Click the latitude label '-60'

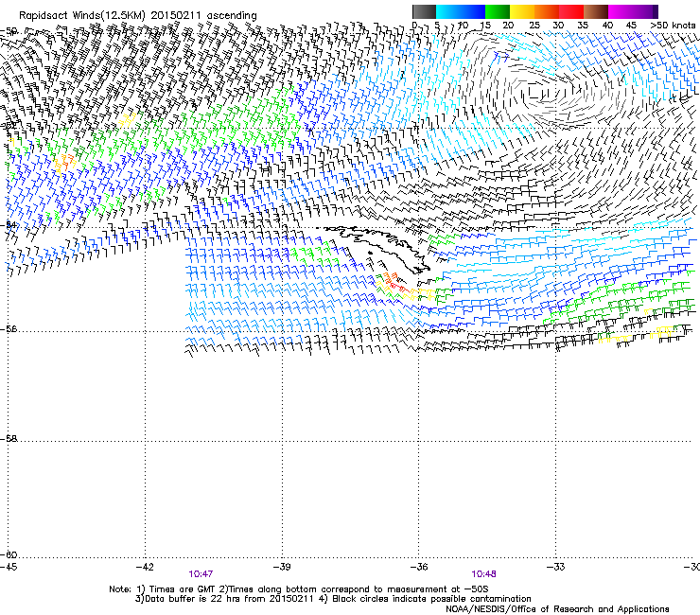pyautogui.click(x=9, y=554)
